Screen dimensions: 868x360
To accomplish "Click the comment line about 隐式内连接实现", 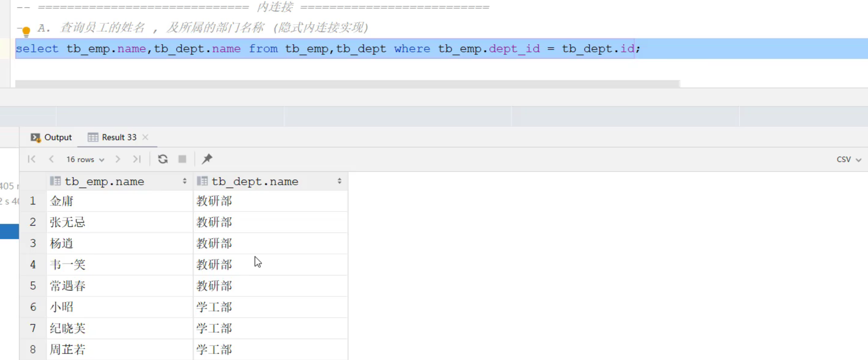I will (x=203, y=28).
